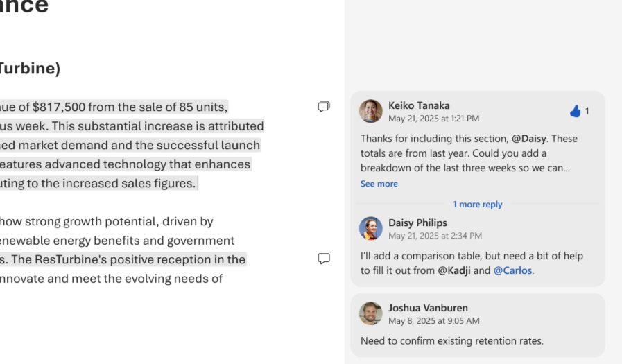Viewport: 622px width, 364px height.
Task: Click the Daisy Philips author name
Action: click(x=417, y=223)
